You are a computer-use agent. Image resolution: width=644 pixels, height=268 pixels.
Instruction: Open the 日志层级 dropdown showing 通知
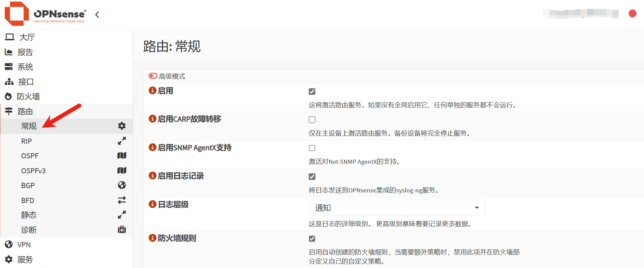[x=397, y=208]
